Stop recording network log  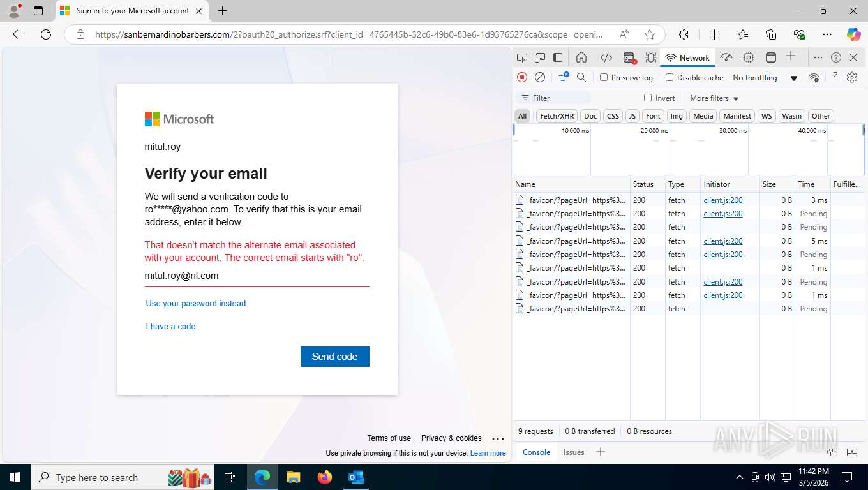522,77
